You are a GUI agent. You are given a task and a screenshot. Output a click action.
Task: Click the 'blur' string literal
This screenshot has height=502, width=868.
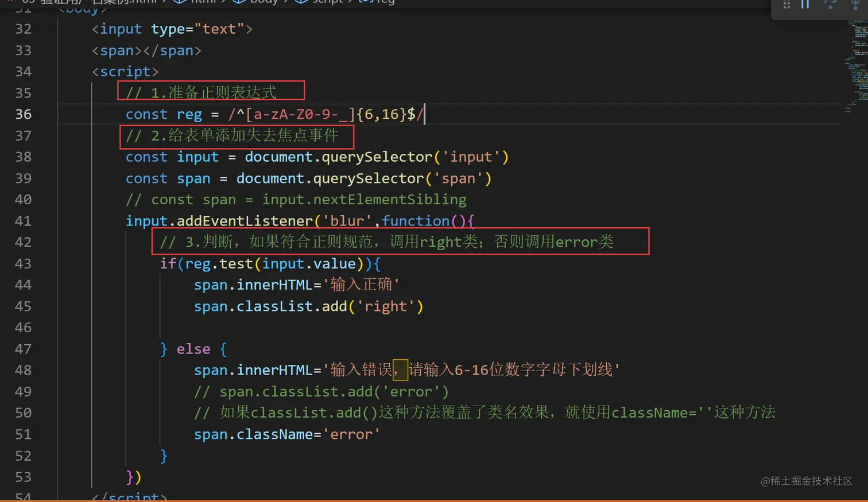[347, 221]
